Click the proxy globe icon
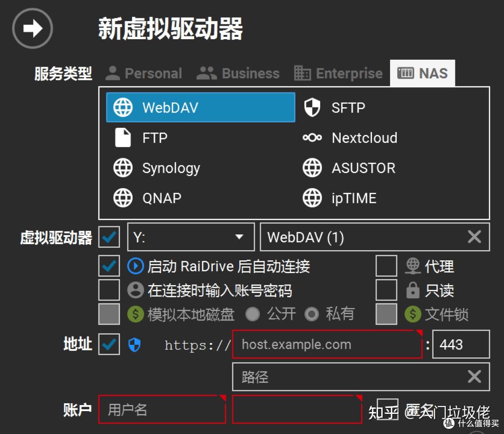Viewport: 504px width, 434px height. [413, 266]
